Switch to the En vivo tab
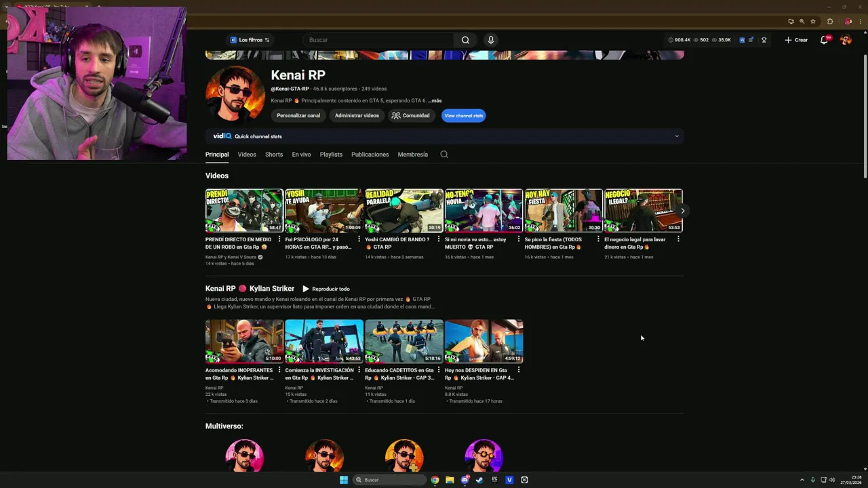Screen dimensions: 868x488 (301, 155)
